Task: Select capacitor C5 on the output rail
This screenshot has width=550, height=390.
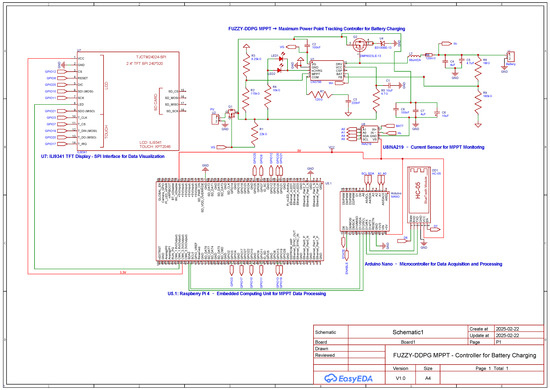Action: [462, 61]
